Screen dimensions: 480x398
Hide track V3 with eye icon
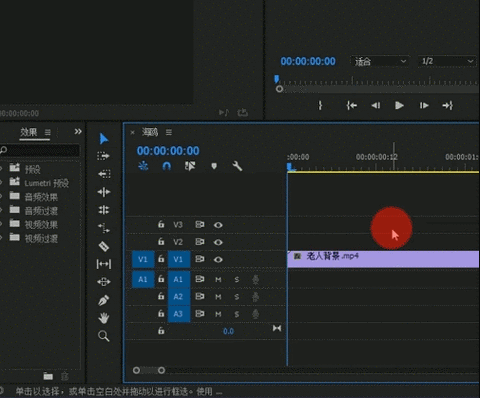click(x=218, y=225)
